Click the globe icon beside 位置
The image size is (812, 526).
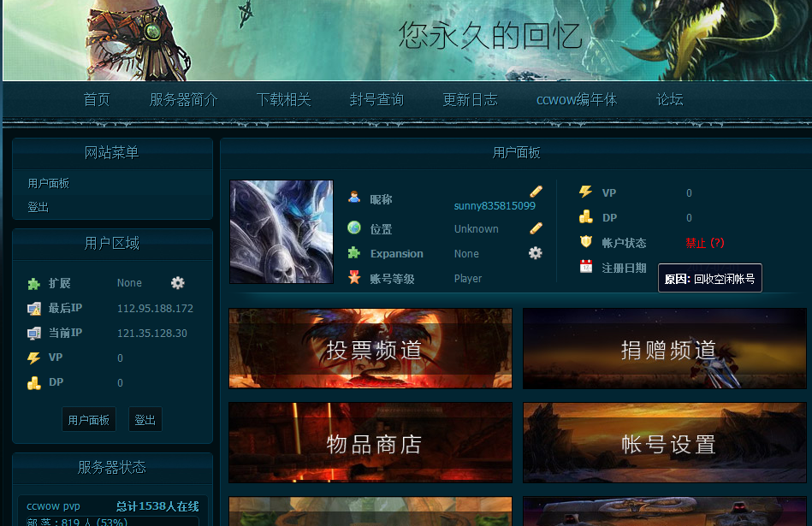[x=354, y=228]
